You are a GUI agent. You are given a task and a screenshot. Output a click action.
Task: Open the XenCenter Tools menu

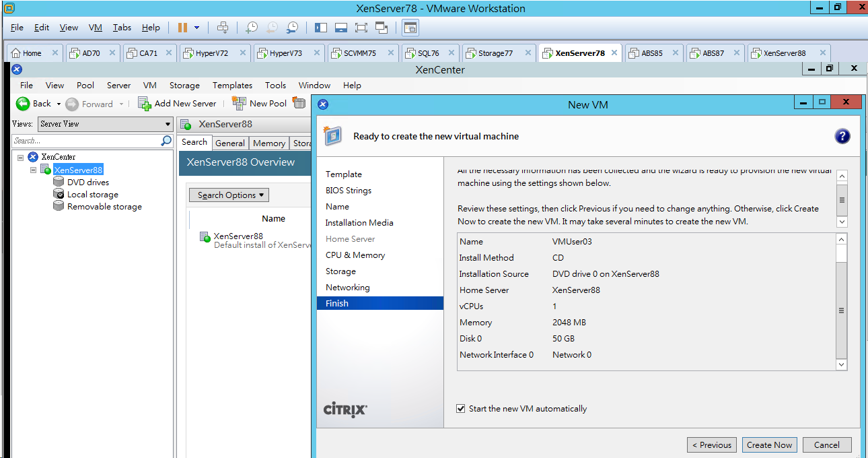(276, 86)
